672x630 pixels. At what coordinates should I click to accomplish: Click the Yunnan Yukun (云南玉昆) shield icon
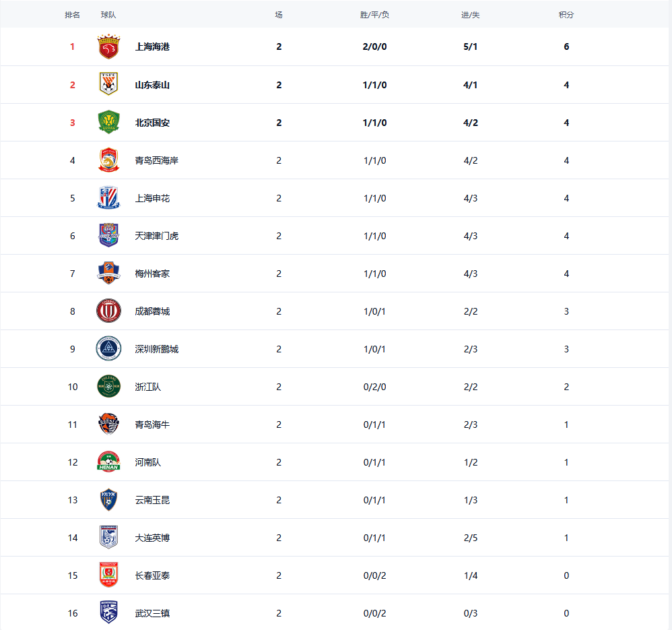[108, 500]
